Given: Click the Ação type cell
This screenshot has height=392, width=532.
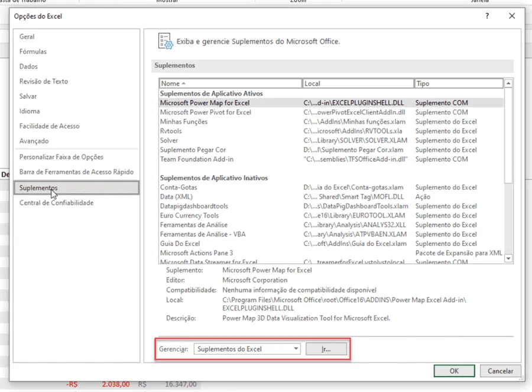Looking at the screenshot, I should click(x=423, y=197).
